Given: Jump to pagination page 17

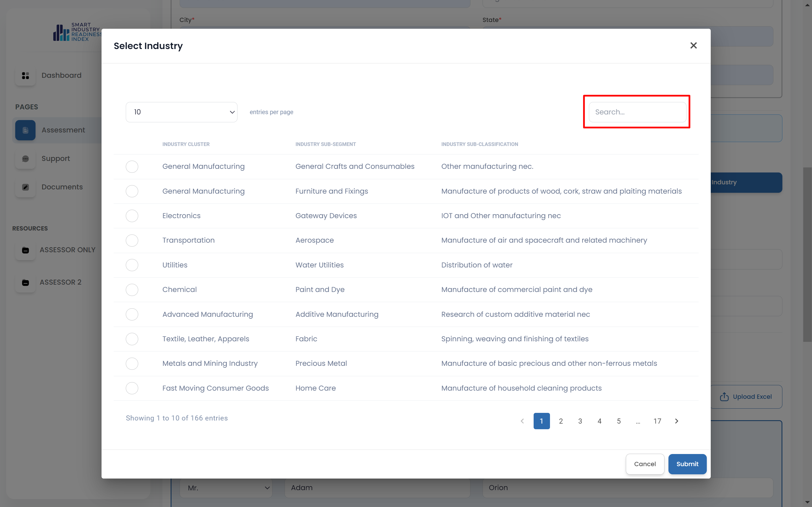Looking at the screenshot, I should (x=657, y=421).
